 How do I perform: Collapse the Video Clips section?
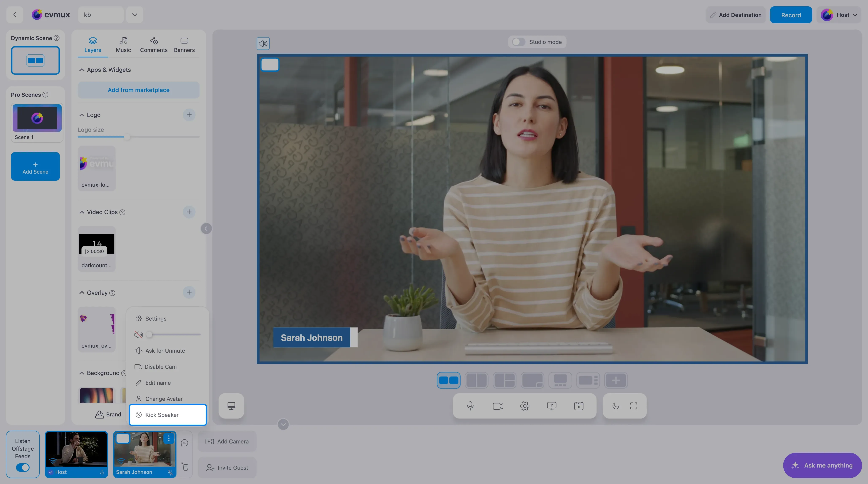coord(81,212)
